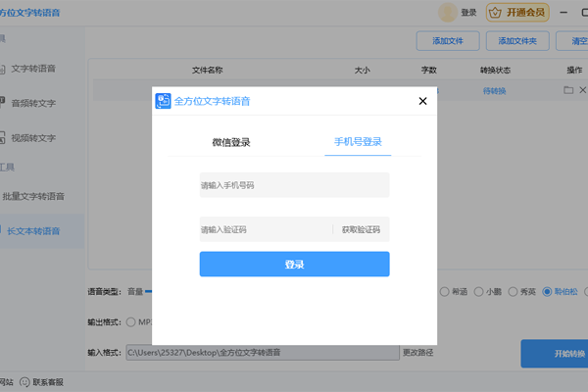Click 添加文件夹 button

(x=517, y=41)
